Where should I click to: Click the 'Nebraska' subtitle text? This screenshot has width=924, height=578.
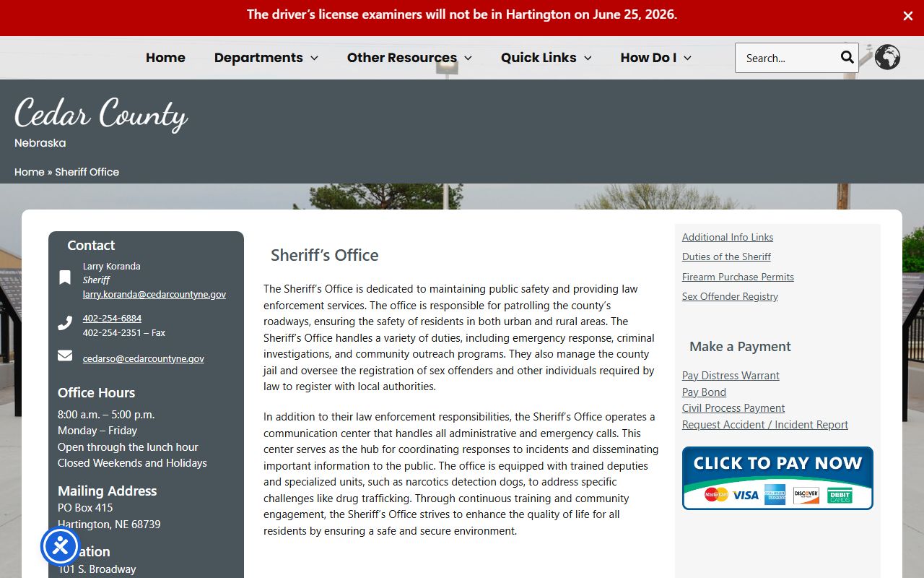(40, 143)
